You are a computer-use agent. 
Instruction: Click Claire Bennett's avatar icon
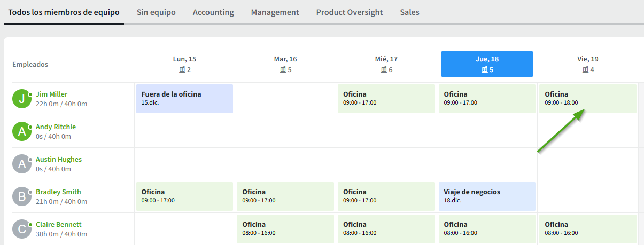click(x=22, y=230)
